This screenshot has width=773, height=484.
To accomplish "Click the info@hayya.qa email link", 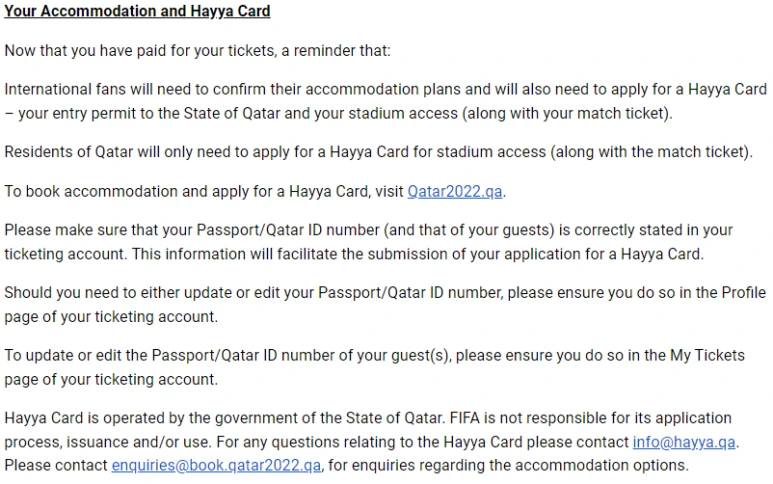I will (684, 442).
